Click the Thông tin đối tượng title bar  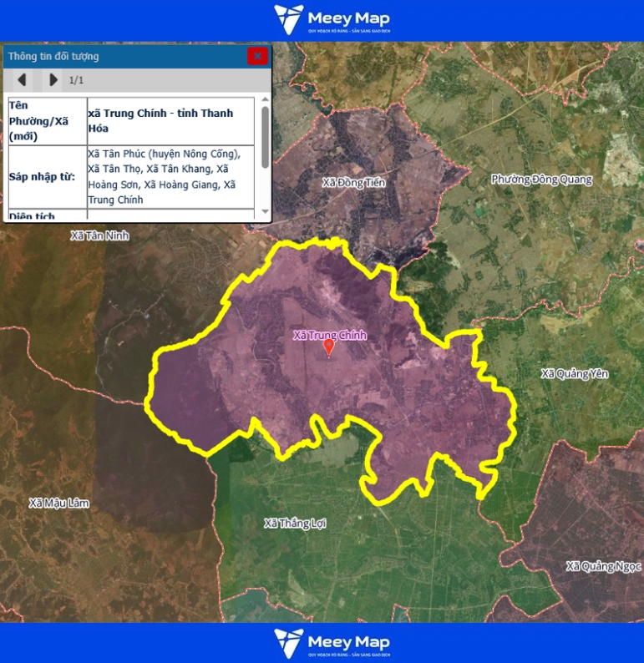(x=125, y=56)
